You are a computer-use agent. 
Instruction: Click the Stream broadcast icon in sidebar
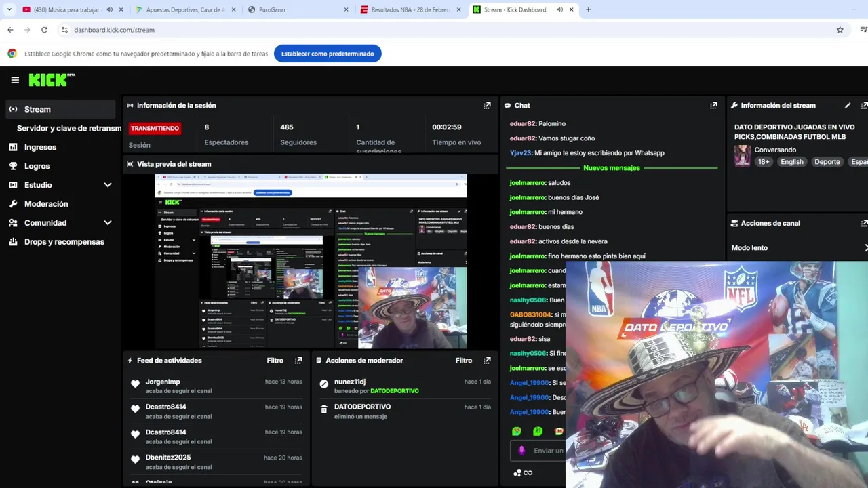point(13,109)
